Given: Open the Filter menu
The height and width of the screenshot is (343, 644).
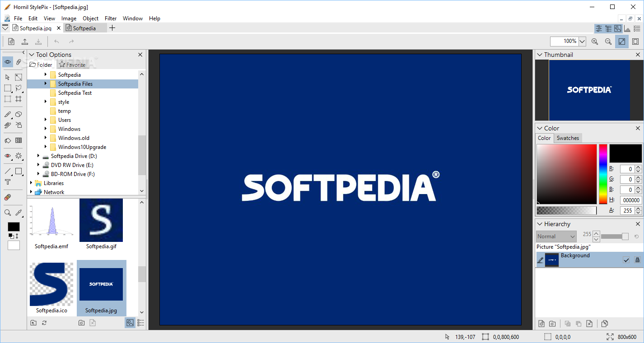Looking at the screenshot, I should [x=111, y=19].
